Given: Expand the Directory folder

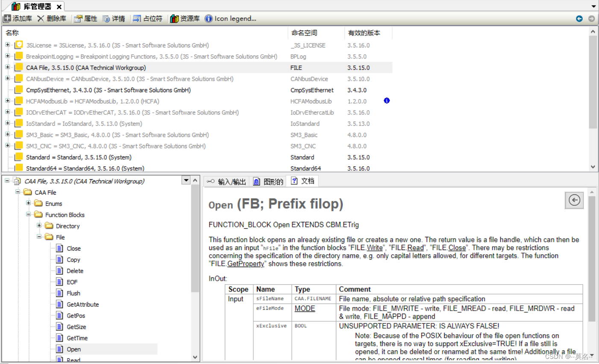Looking at the screenshot, I should point(39,225).
